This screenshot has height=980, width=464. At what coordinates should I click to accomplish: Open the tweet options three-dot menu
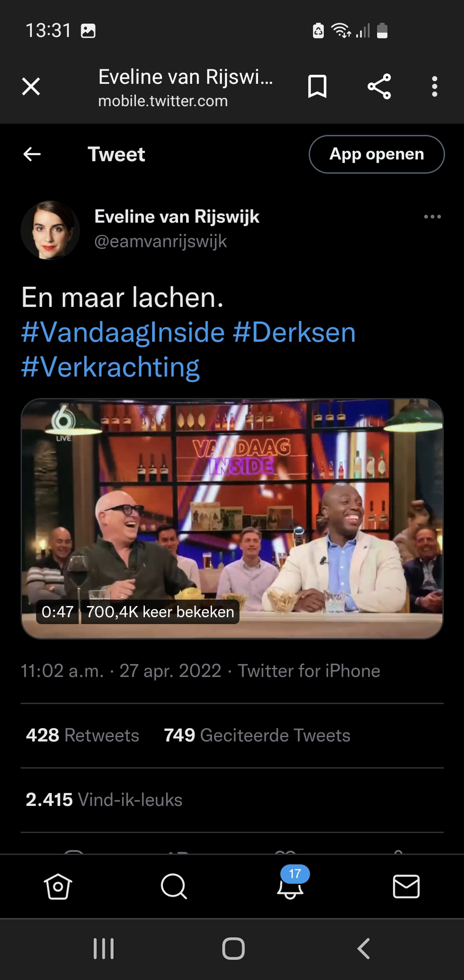click(x=432, y=216)
